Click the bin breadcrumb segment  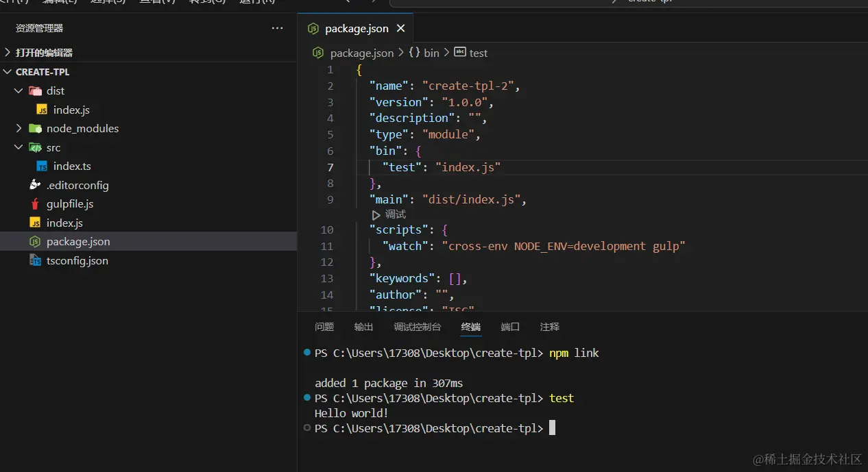[431, 53]
